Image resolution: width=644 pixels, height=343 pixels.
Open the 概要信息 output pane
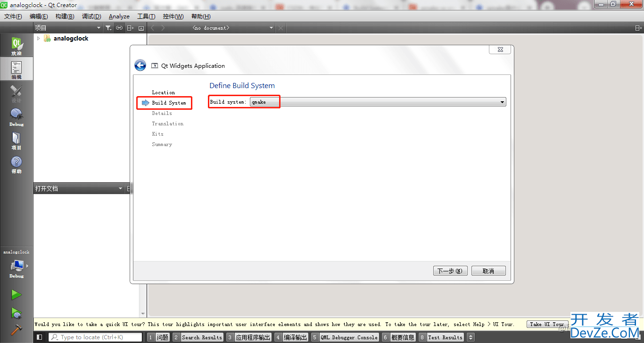click(x=398, y=337)
